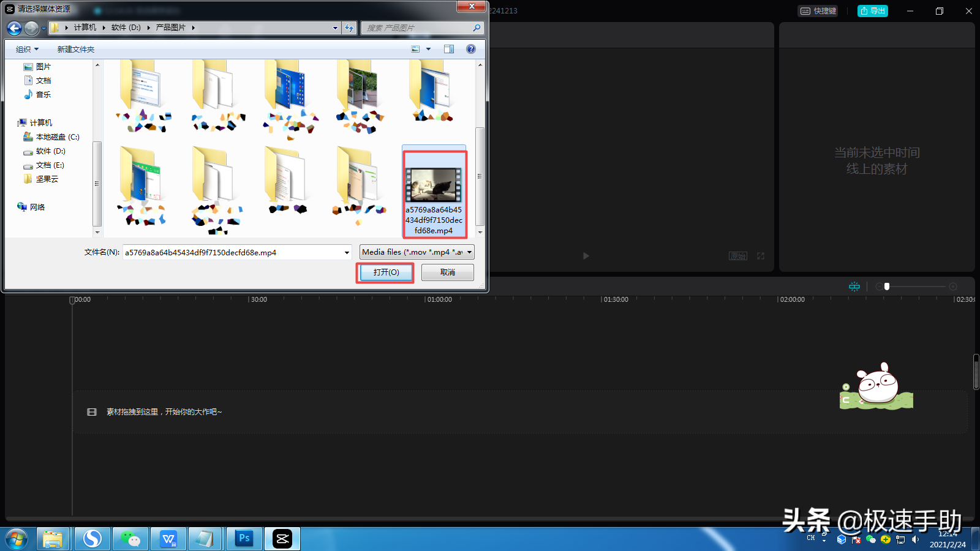Toggle the preview pane icon

(449, 49)
